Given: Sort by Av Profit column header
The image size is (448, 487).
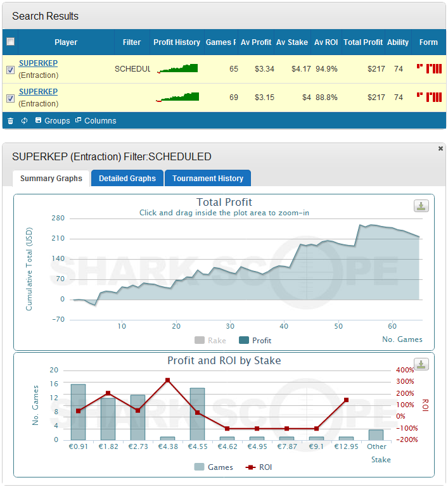Looking at the screenshot, I should pyautogui.click(x=256, y=42).
